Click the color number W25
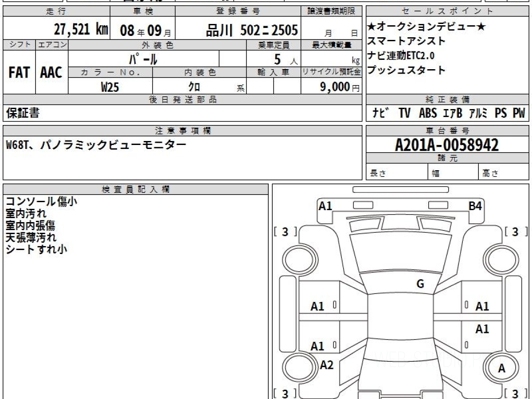 point(110,87)
